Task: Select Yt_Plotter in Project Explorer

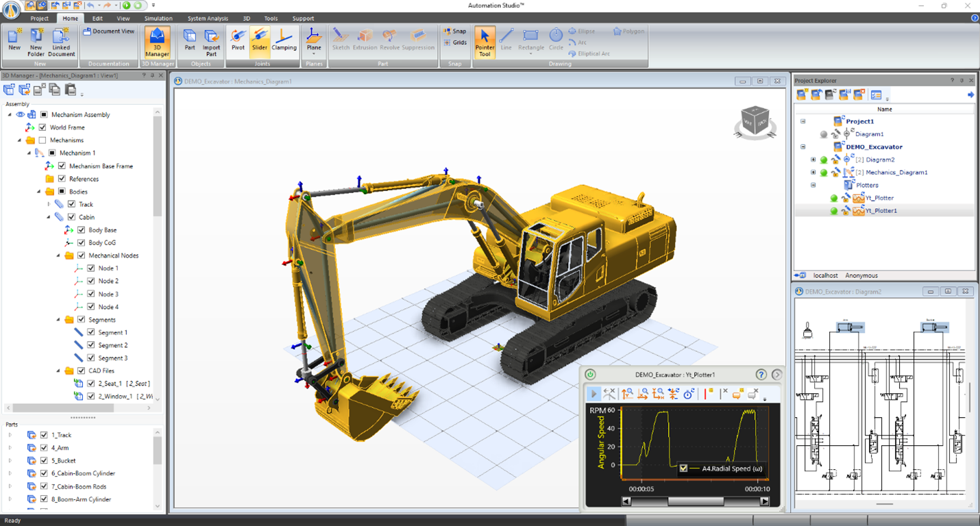Action: point(879,198)
